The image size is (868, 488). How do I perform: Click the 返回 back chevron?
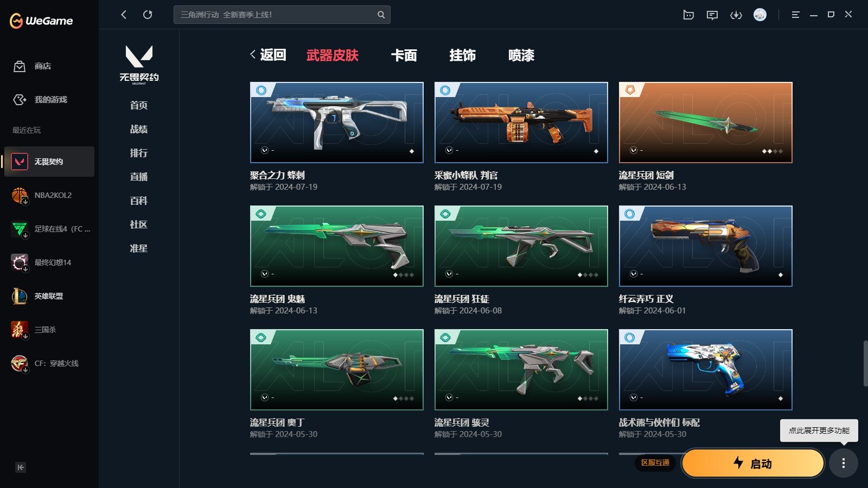click(x=253, y=54)
